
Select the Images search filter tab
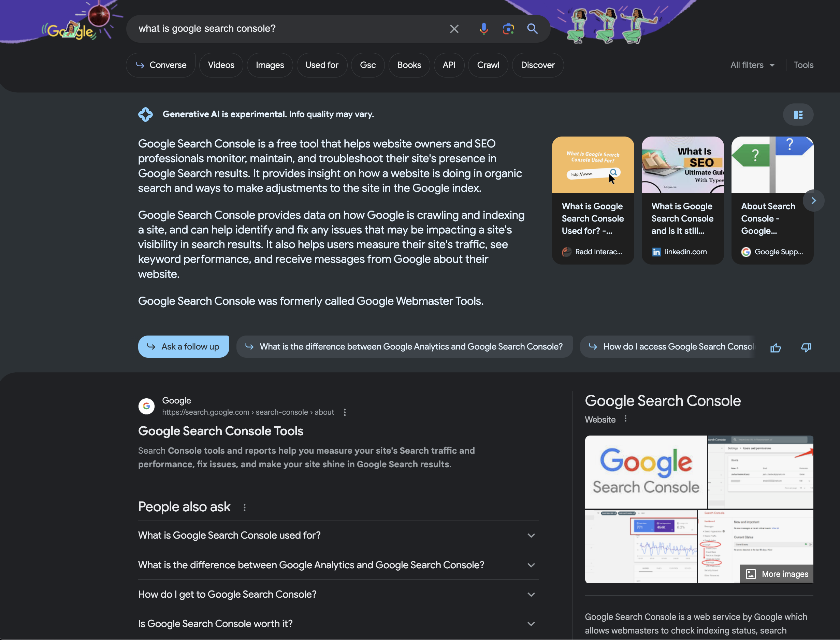[x=270, y=65]
